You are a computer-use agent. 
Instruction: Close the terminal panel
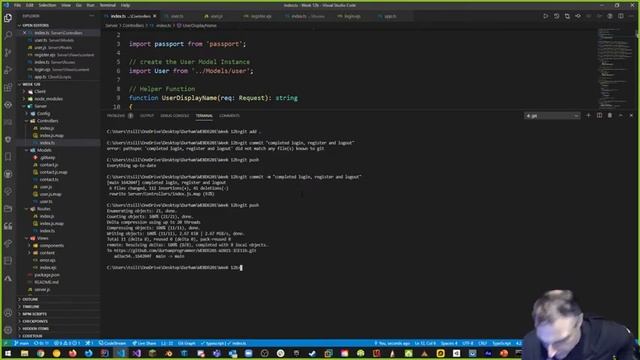pyautogui.click(x=631, y=116)
